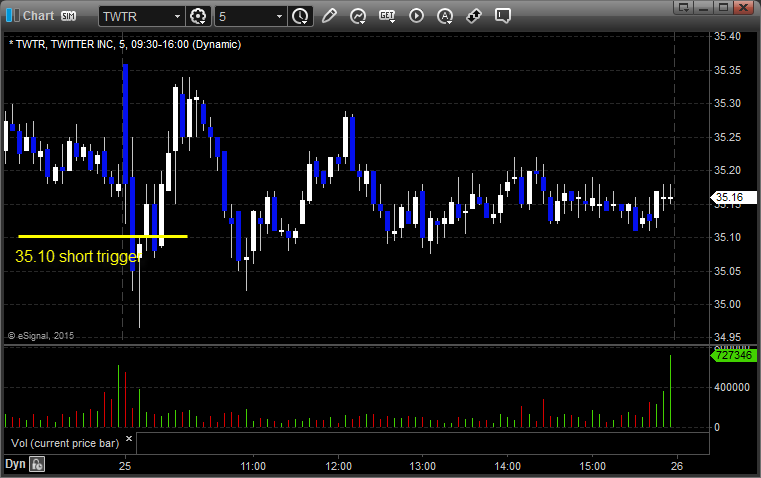Click the 34.95 price axis label

[x=727, y=337]
